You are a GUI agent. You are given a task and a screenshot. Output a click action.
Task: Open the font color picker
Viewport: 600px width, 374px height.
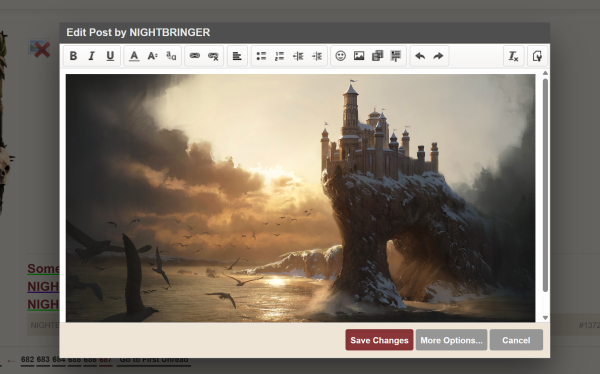pyautogui.click(x=134, y=56)
